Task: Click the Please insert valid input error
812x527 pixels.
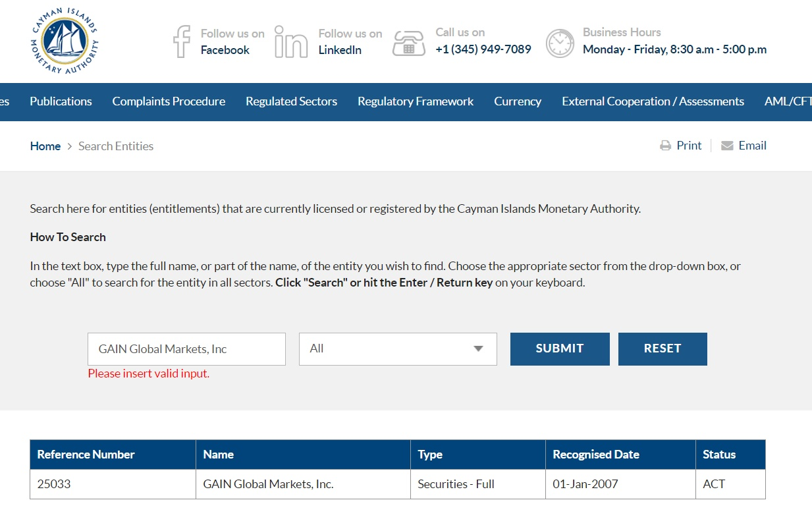Action: [149, 374]
